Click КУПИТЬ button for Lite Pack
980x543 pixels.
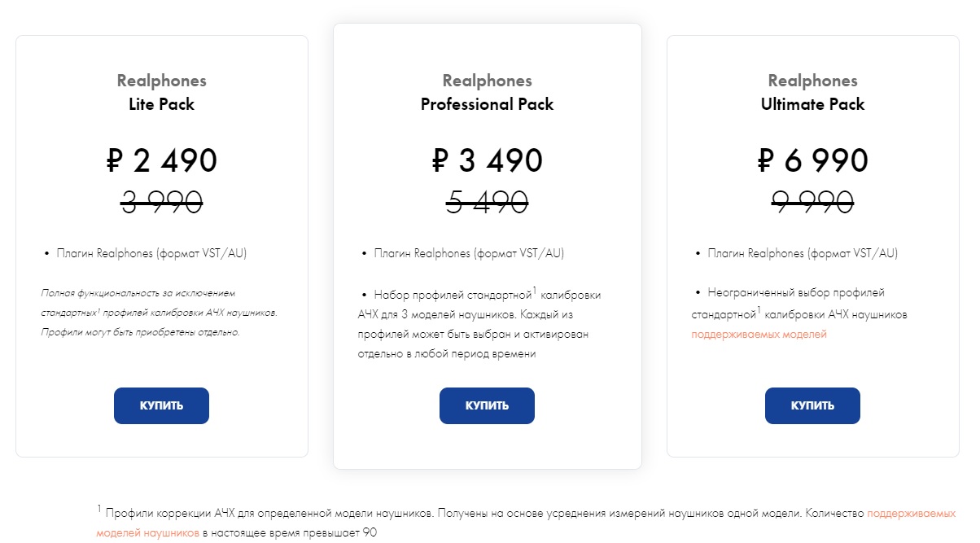(x=161, y=405)
